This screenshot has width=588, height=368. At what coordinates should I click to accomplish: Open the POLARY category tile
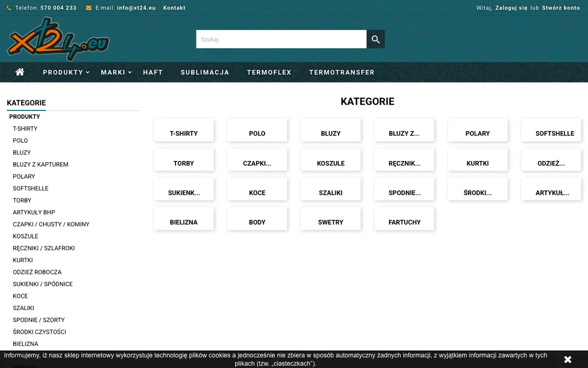(x=478, y=130)
